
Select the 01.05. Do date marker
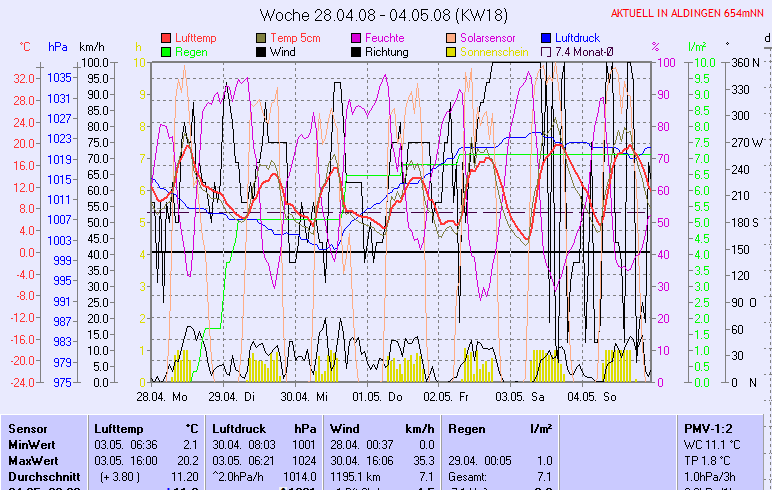click(x=383, y=397)
